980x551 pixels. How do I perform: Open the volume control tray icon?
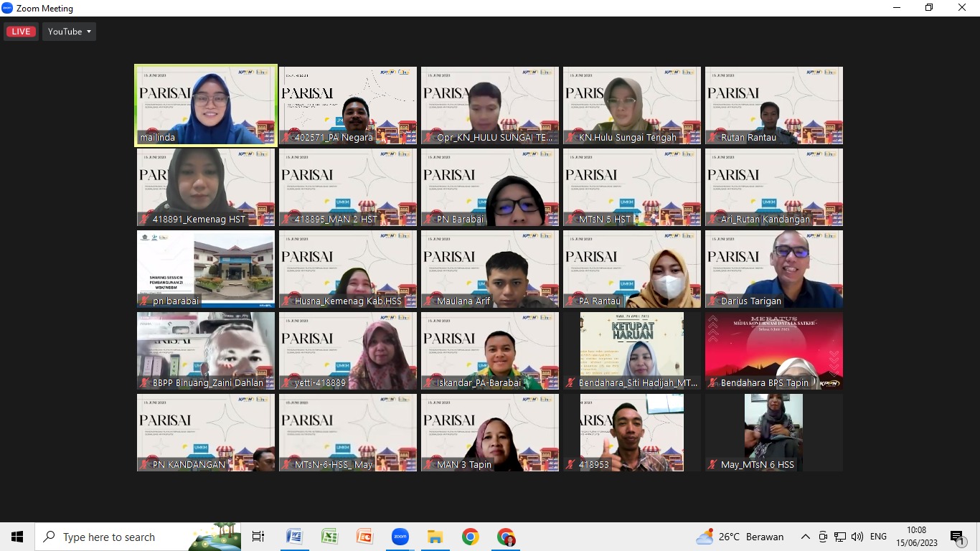click(x=857, y=537)
